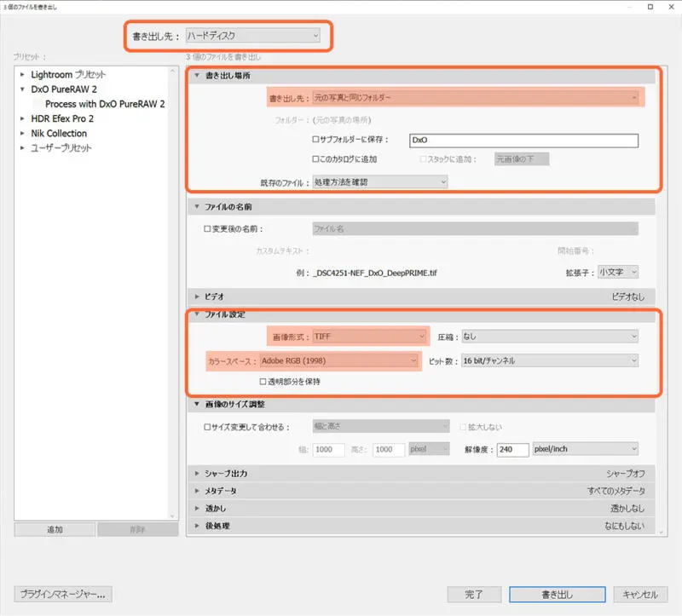Expand the Lightroom プリセット tree item
Image resolution: width=682 pixels, height=616 pixels.
tap(22, 74)
